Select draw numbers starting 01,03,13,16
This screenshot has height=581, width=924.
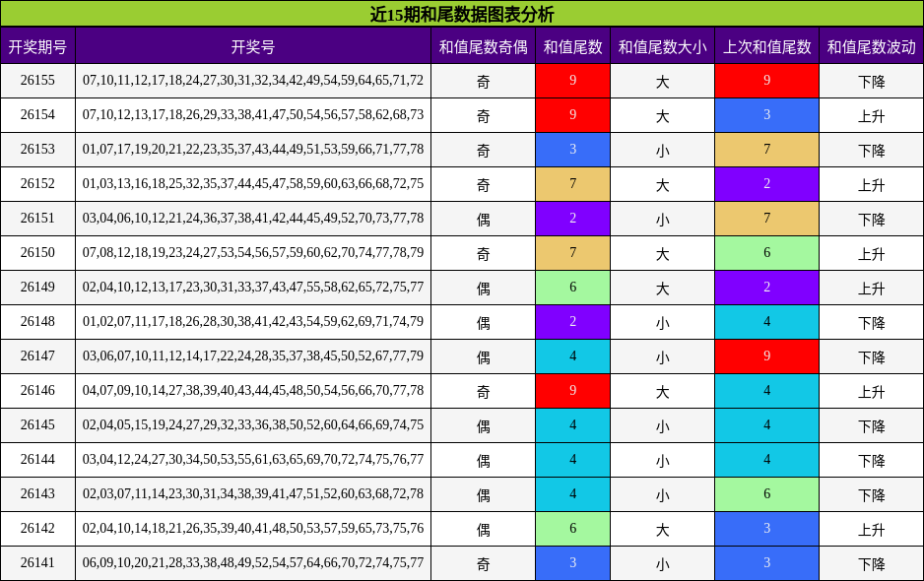pos(253,184)
